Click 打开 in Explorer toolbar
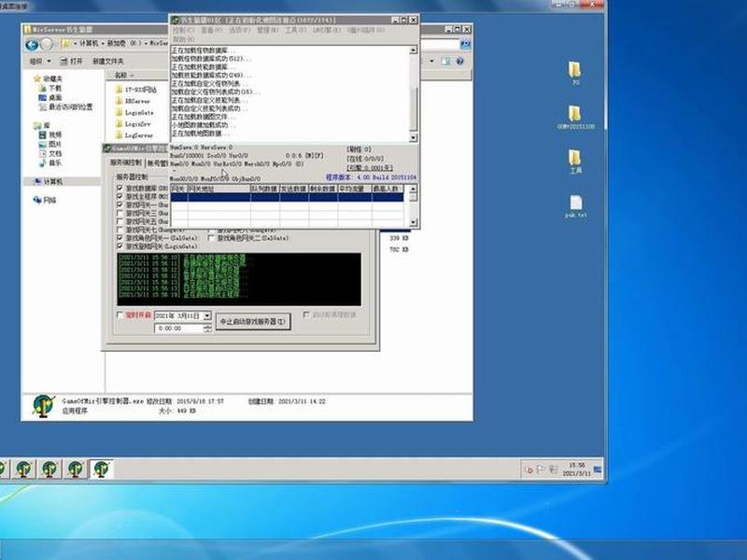747x560 pixels. tap(72, 61)
